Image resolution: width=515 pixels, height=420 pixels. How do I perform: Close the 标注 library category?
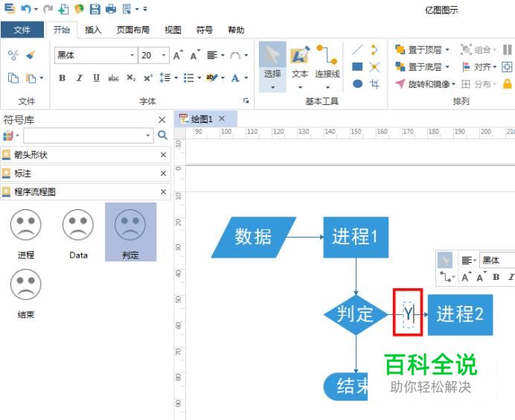point(163,174)
